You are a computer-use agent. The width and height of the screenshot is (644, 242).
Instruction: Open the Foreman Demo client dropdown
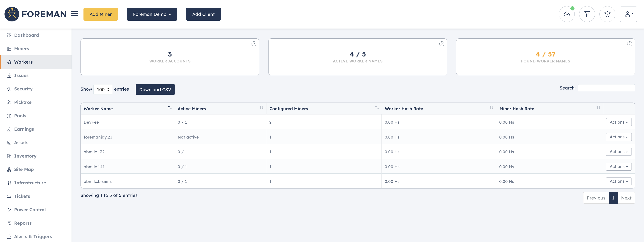point(152,14)
